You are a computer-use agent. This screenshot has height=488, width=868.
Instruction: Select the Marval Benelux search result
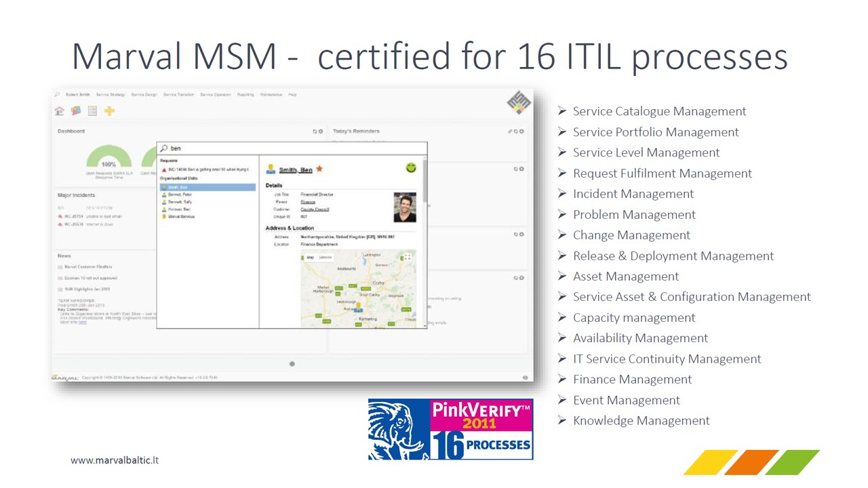click(181, 216)
